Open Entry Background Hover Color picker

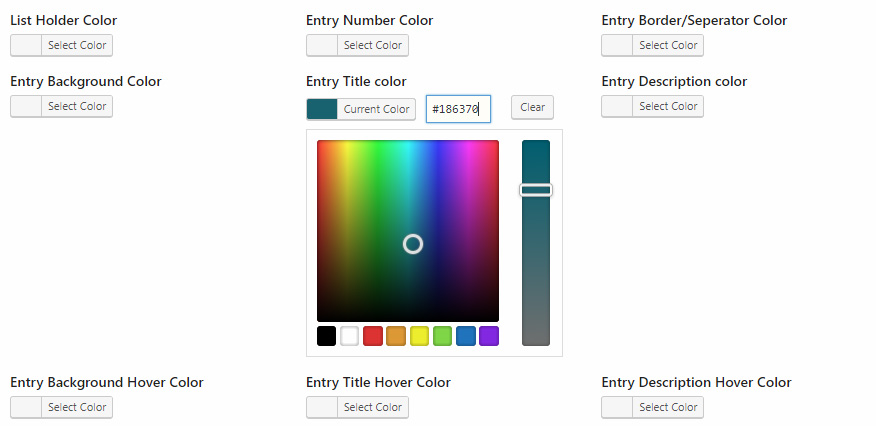(x=61, y=407)
